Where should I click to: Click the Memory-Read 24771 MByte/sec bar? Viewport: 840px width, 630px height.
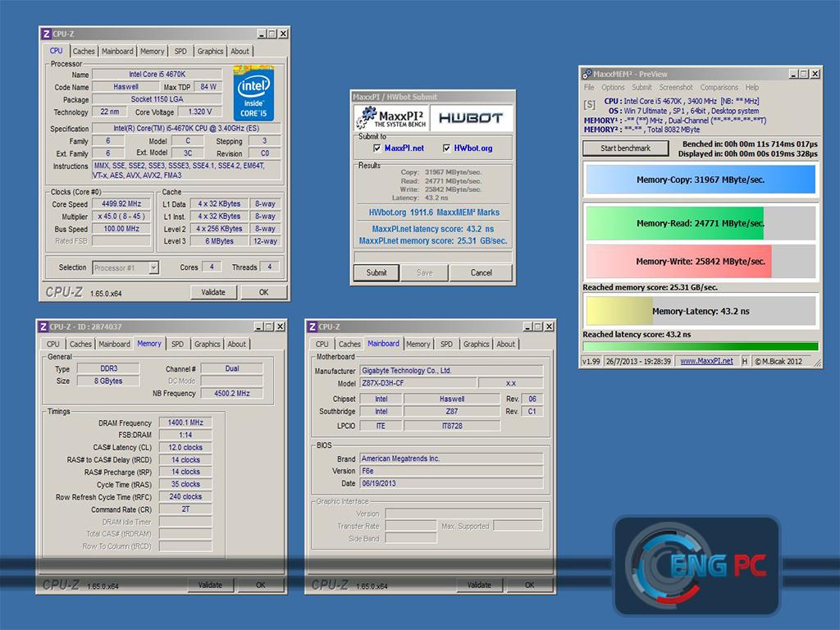tap(701, 223)
